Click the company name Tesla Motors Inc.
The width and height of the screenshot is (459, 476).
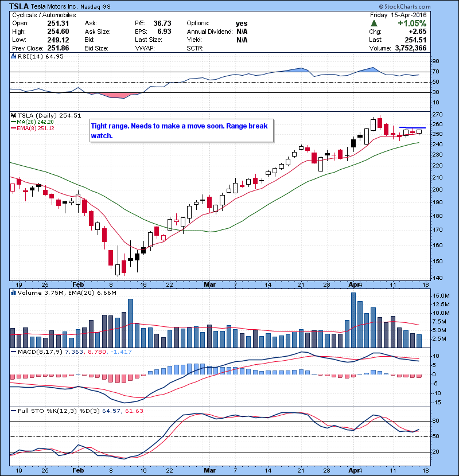tap(54, 6)
